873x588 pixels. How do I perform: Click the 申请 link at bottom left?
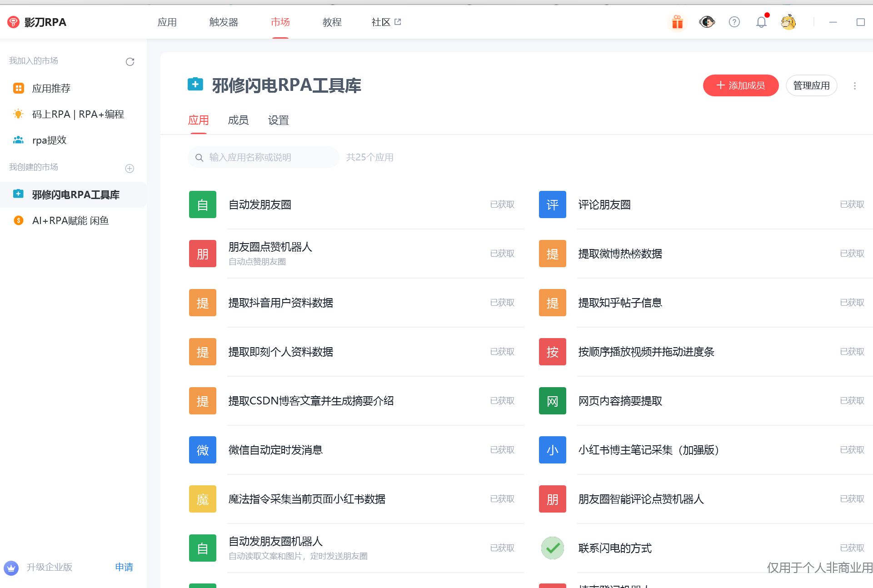[x=124, y=567]
